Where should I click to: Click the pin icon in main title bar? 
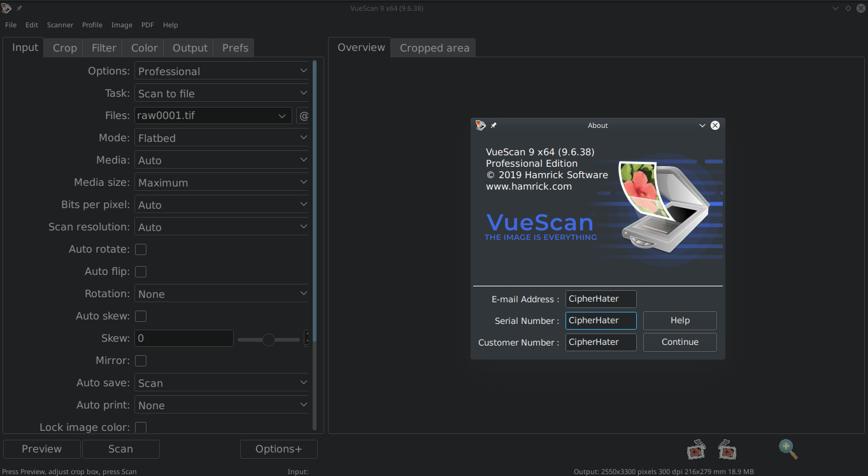[x=19, y=8]
